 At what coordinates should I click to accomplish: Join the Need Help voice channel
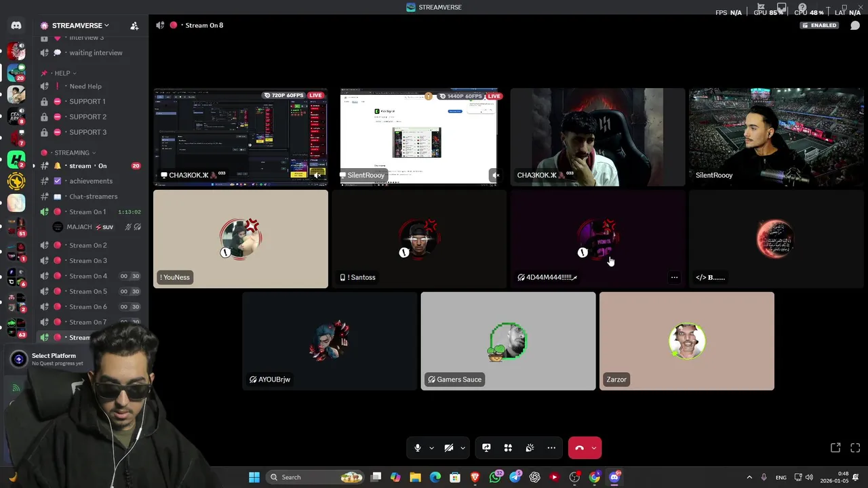pos(90,86)
